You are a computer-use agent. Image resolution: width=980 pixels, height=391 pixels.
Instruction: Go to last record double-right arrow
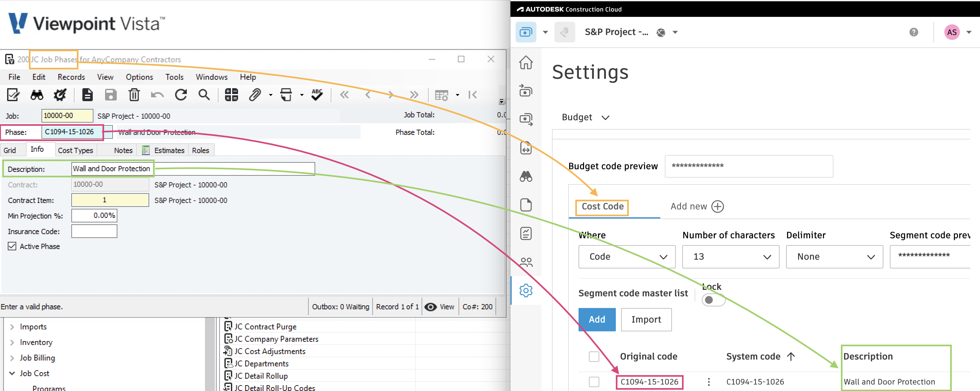(x=414, y=95)
